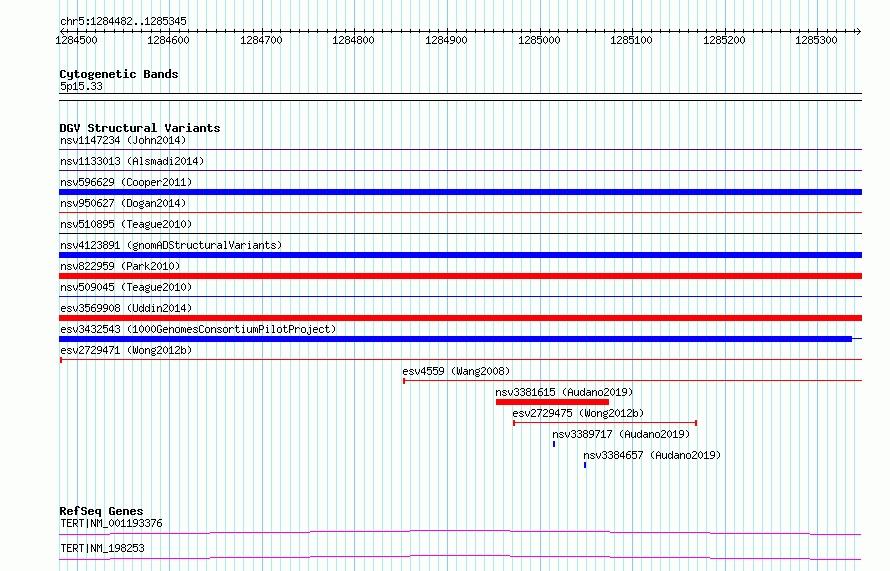The width and height of the screenshot is (890, 571).
Task: Click nsv4123891 (gnomADStructuralVariants) label
Action: pyautogui.click(x=171, y=245)
